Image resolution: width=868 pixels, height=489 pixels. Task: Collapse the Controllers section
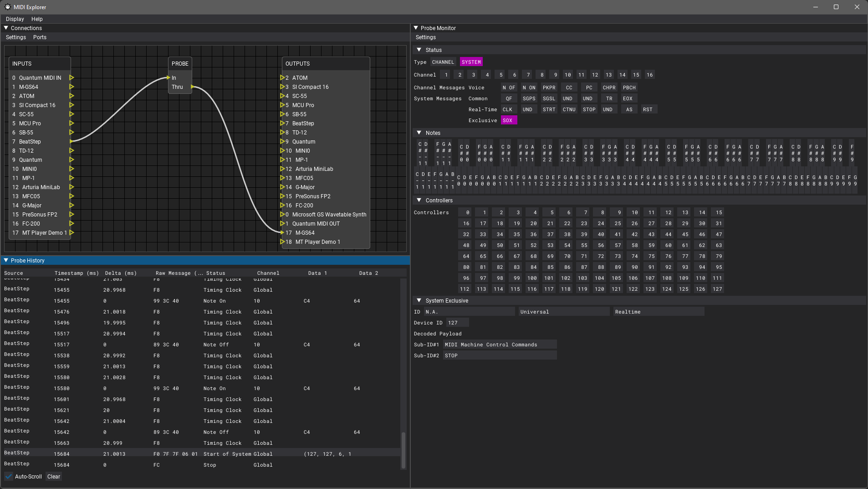pyautogui.click(x=419, y=200)
